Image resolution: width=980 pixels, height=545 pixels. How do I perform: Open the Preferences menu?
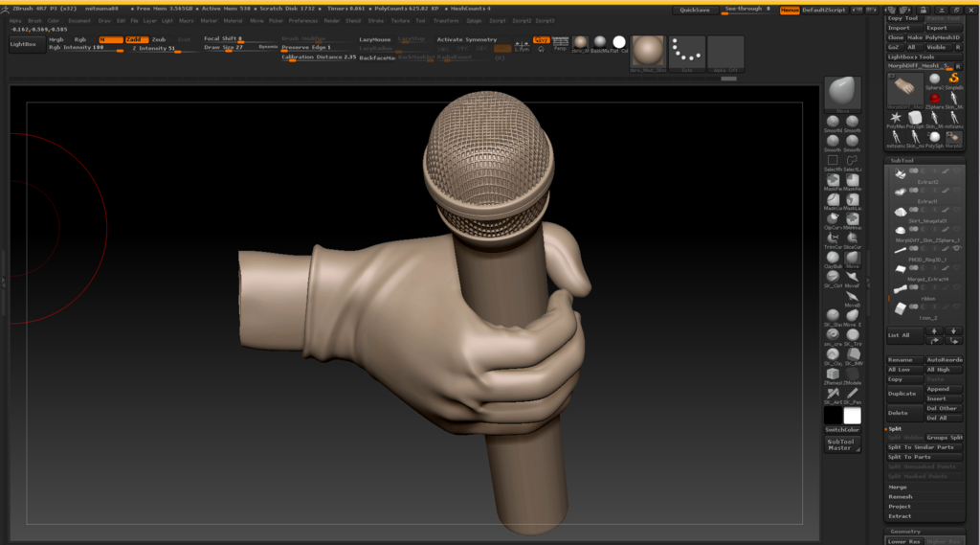303,21
